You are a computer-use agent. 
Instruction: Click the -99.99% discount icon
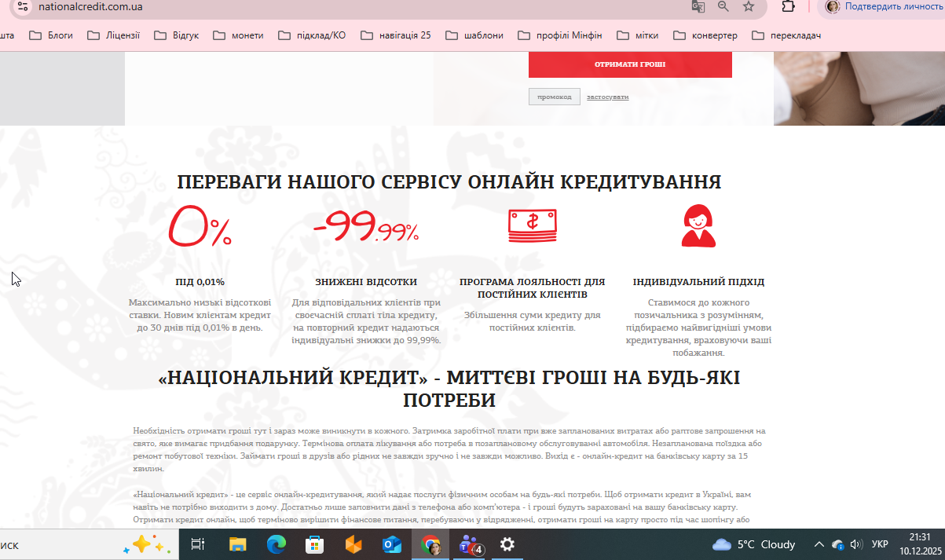pyautogui.click(x=366, y=226)
